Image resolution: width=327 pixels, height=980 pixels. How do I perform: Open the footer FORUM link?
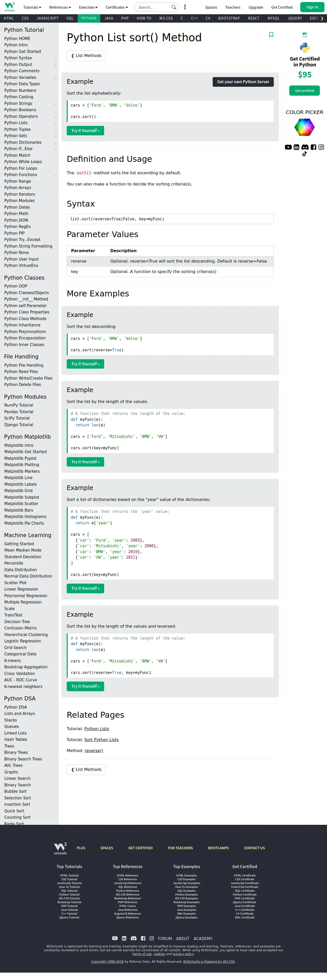tap(165, 939)
